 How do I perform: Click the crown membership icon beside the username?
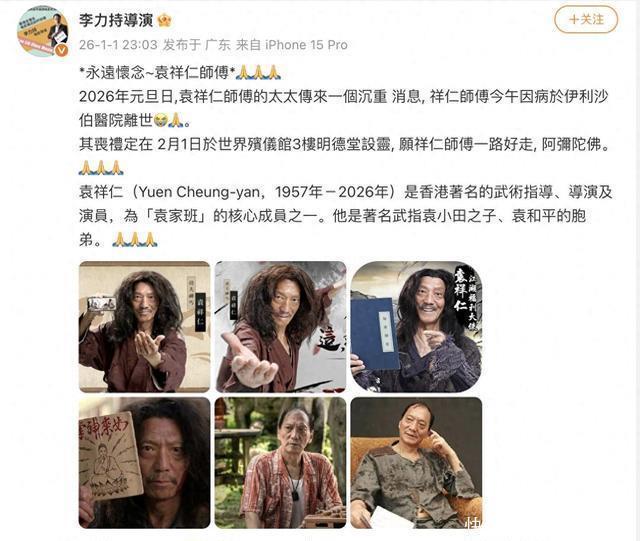(x=164, y=20)
